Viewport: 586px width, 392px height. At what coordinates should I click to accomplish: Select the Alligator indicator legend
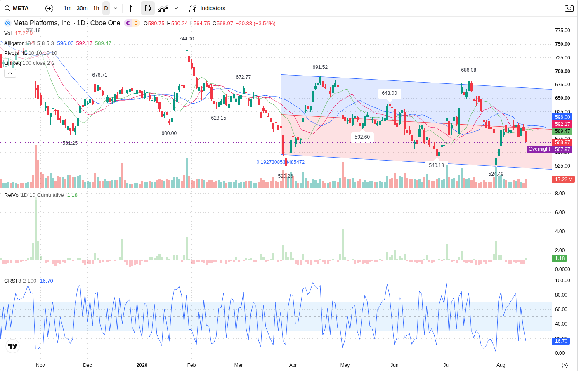[x=14, y=43]
